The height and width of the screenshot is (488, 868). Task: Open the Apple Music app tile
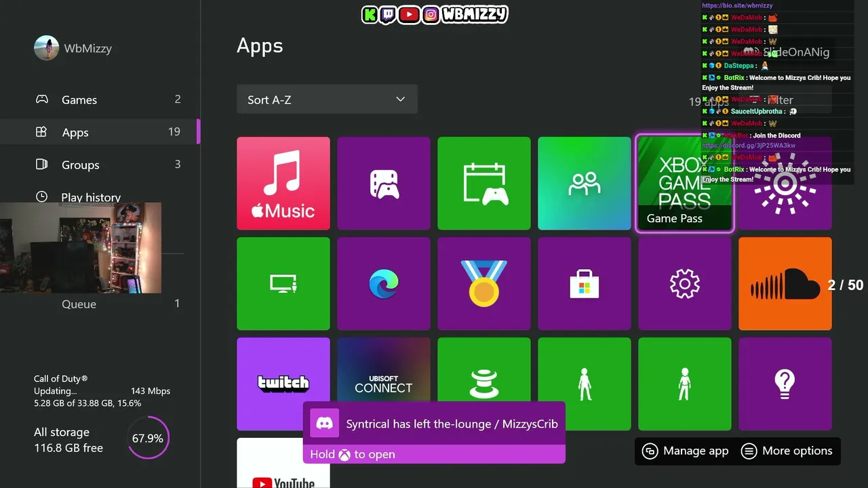pyautogui.click(x=283, y=184)
